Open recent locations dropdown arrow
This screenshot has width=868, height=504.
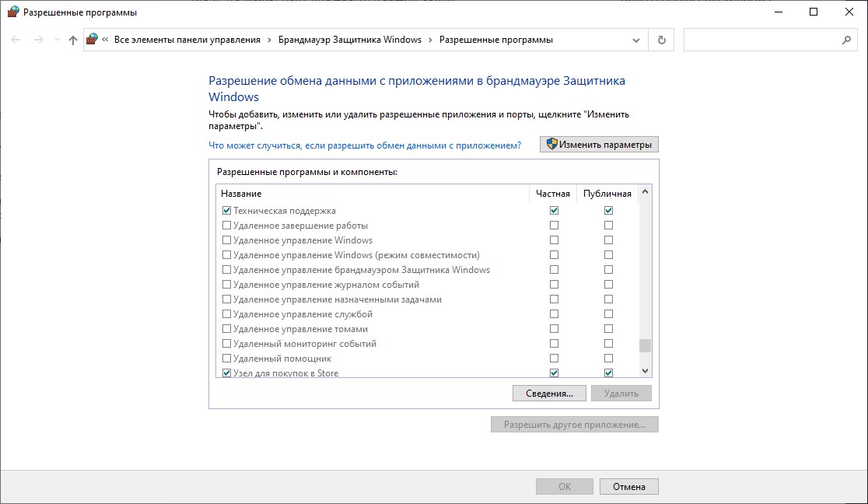tap(56, 40)
